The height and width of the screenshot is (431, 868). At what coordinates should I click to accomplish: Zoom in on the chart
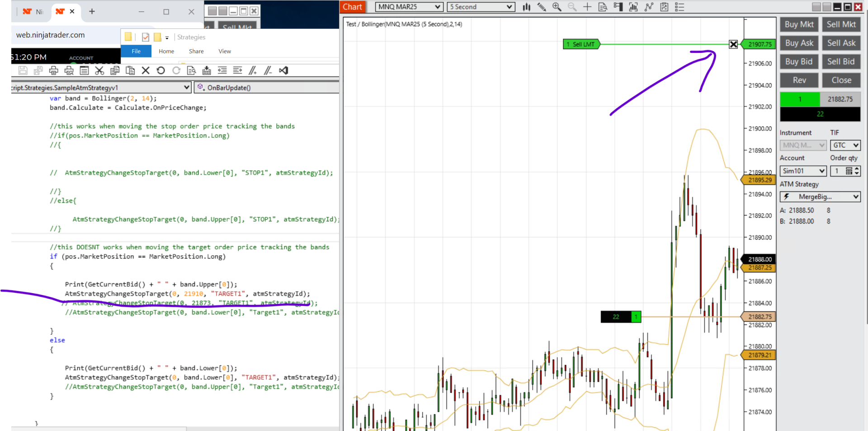[557, 7]
